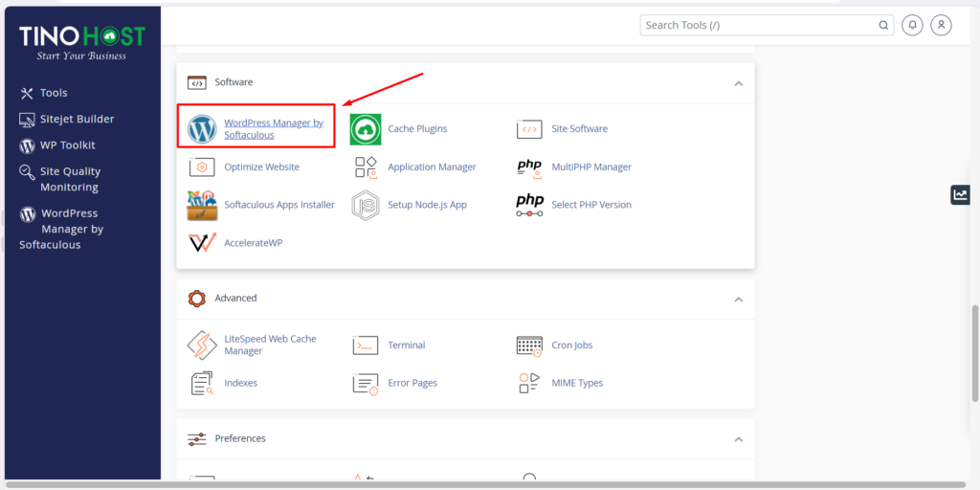Click the TinoHost logo
The width and height of the screenshot is (980, 490).
coord(82,42)
